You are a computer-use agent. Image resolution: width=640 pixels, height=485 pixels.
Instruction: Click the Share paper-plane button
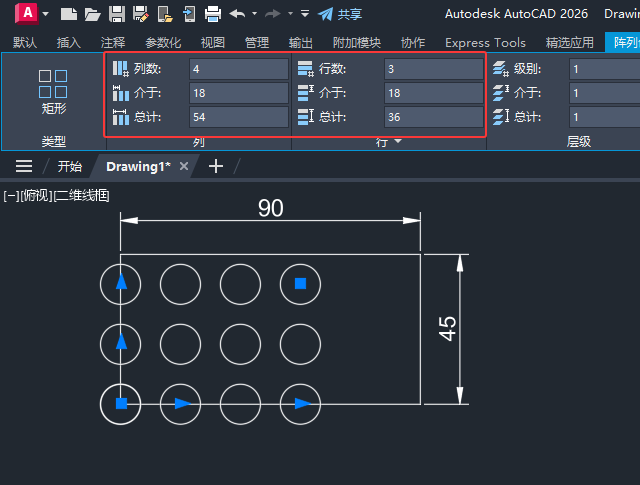coord(340,14)
